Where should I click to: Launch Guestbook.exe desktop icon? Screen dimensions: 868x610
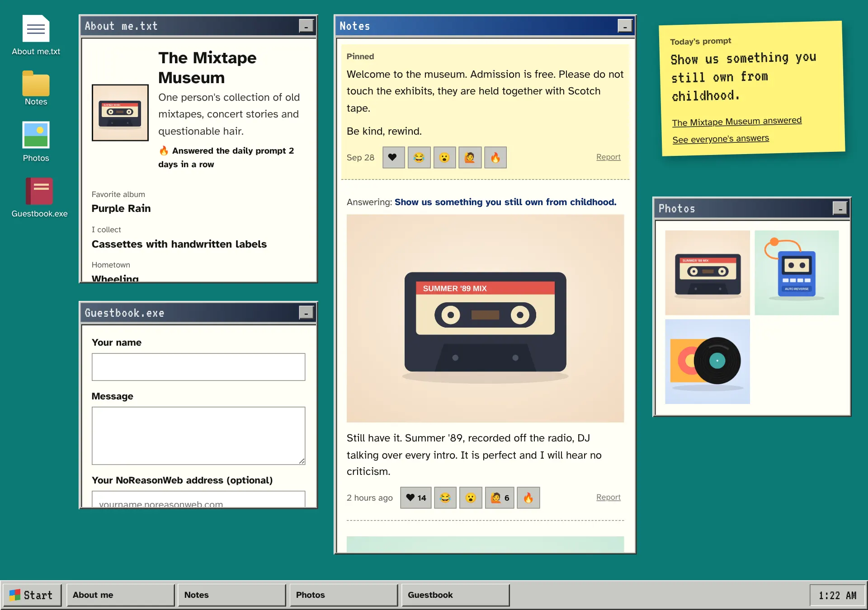(39, 198)
